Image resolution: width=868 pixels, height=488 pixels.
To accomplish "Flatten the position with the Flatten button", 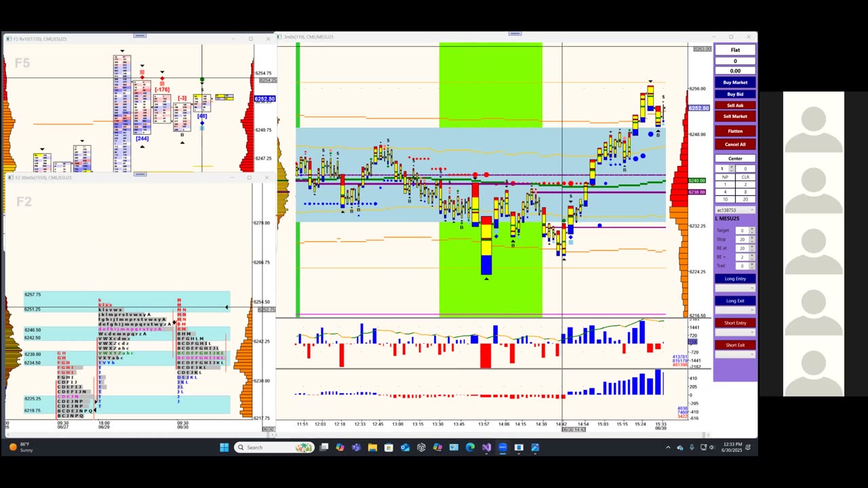I will pyautogui.click(x=735, y=131).
